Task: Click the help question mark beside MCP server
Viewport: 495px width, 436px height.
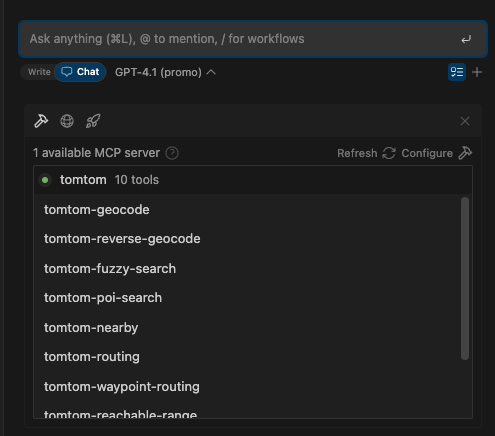Action: pyautogui.click(x=172, y=153)
